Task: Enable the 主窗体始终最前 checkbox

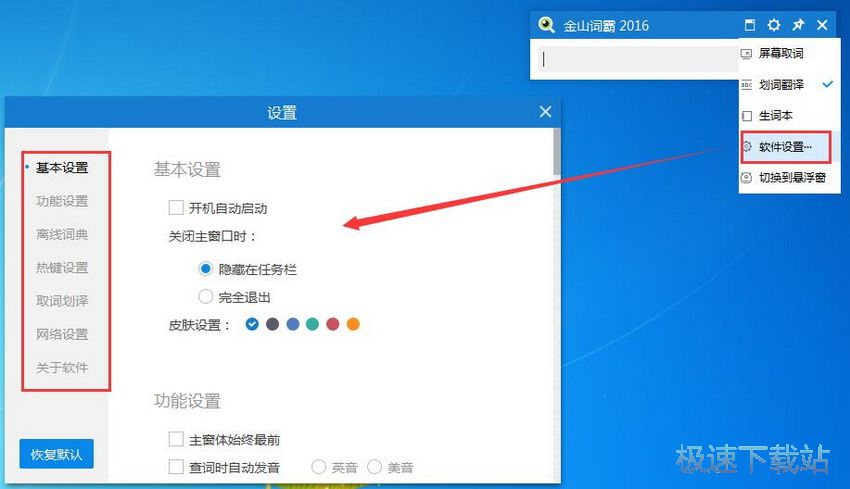Action: point(176,439)
